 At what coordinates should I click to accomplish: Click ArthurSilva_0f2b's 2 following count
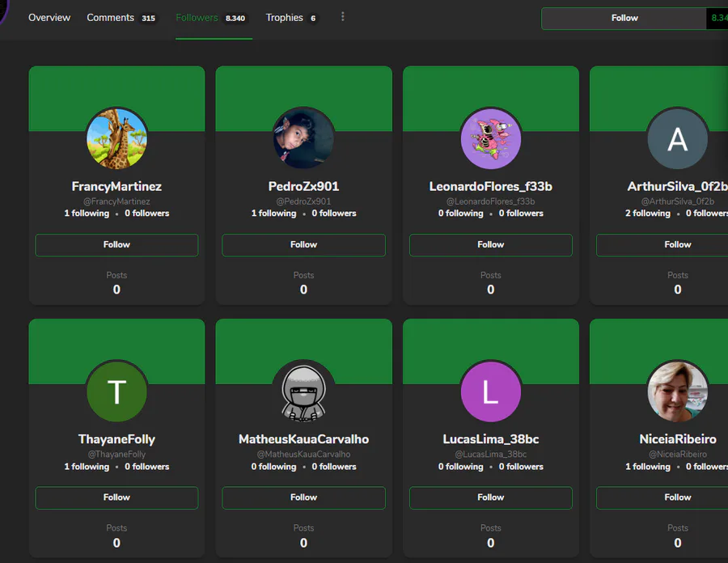648,214
